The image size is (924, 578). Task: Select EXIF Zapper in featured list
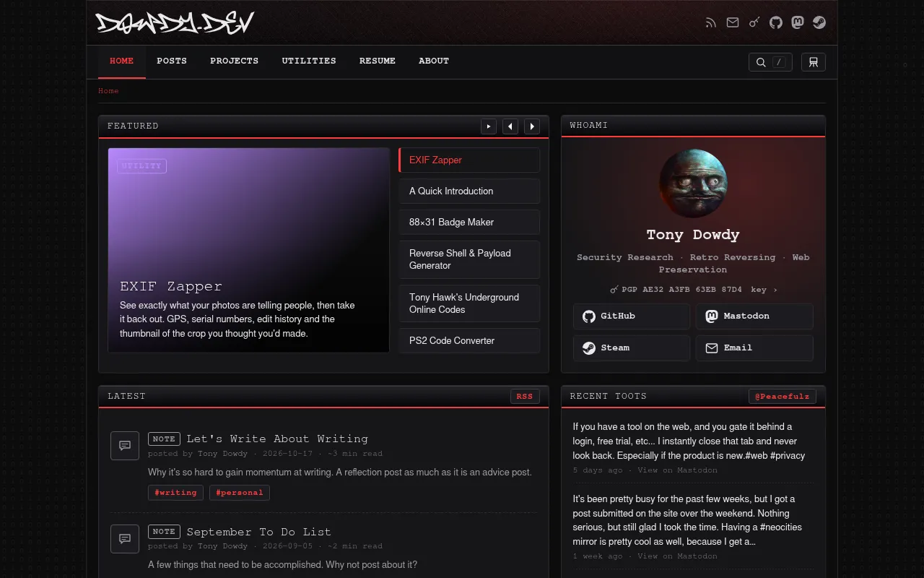469,160
